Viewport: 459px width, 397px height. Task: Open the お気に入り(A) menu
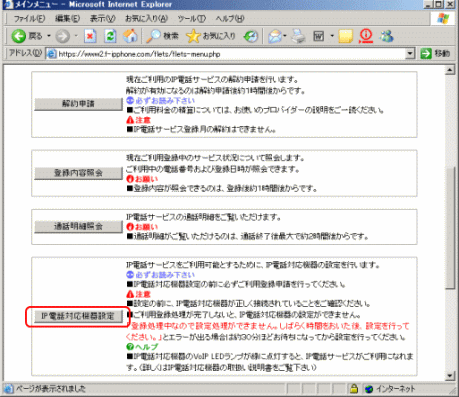(146, 19)
